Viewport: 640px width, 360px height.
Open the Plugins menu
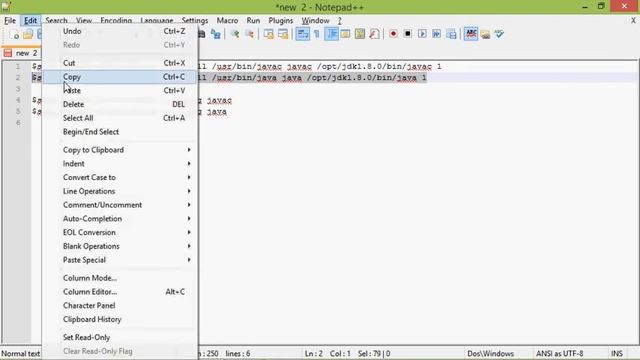[x=280, y=20]
